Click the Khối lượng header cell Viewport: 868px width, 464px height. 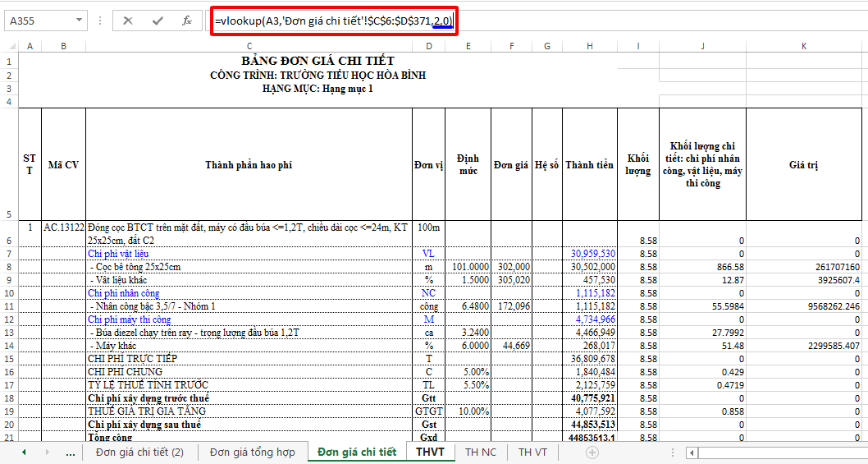(x=637, y=164)
